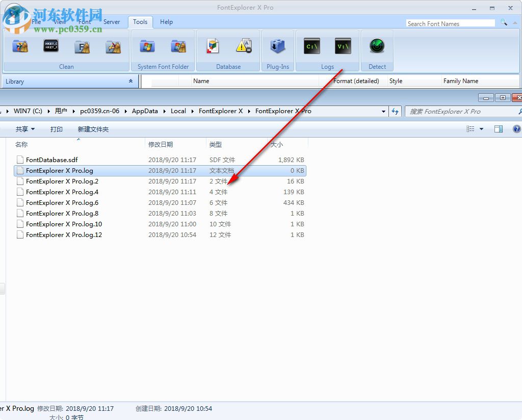Click the 新建文件夹 button
522x420 pixels.
[93, 129]
